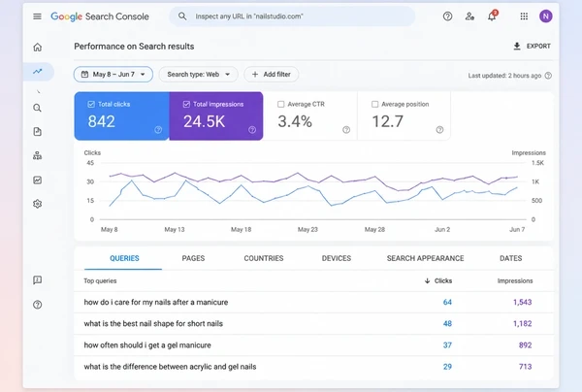
Task: Sort by Clicks column header
Action: pyautogui.click(x=438, y=281)
